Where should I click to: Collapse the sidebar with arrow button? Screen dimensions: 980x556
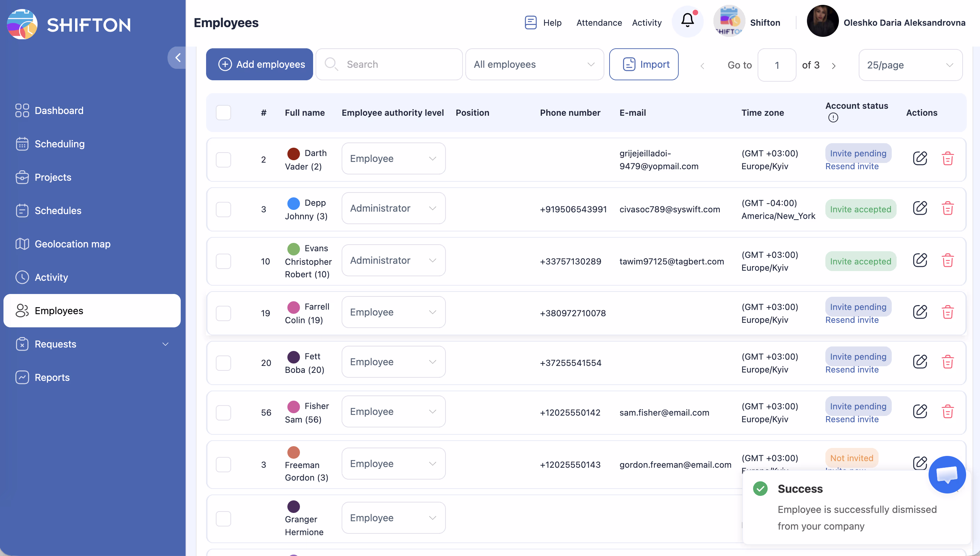[178, 58]
